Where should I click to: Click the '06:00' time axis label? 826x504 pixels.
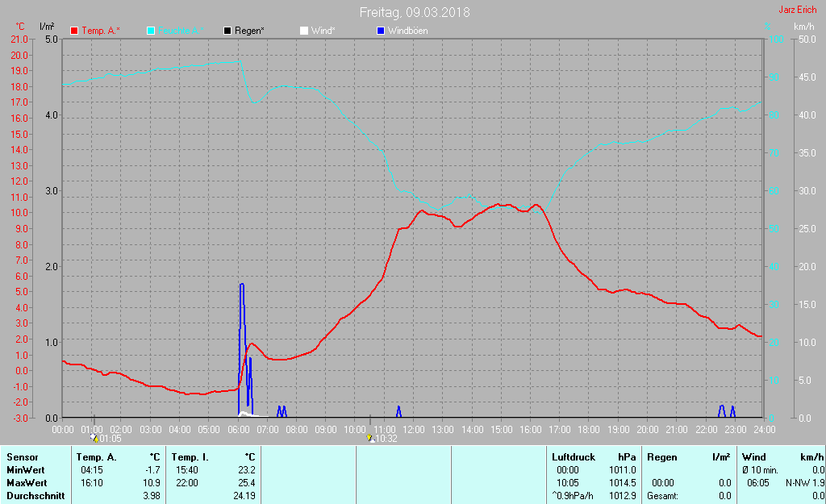238,429
